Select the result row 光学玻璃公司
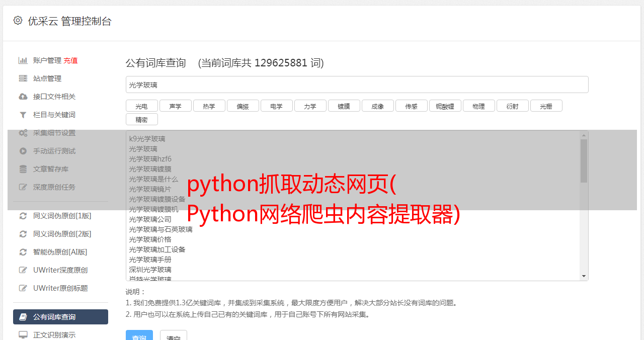The image size is (644, 340). [x=150, y=219]
